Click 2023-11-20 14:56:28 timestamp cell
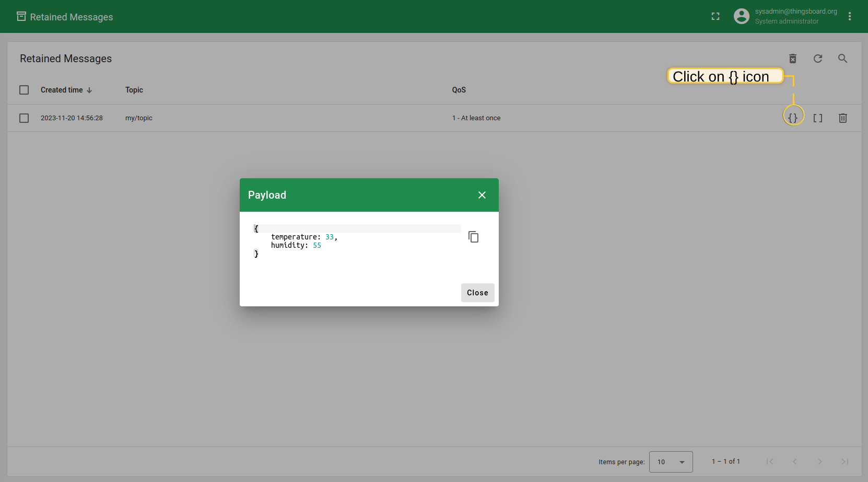Screen dimensions: 868x482 (x=72, y=118)
